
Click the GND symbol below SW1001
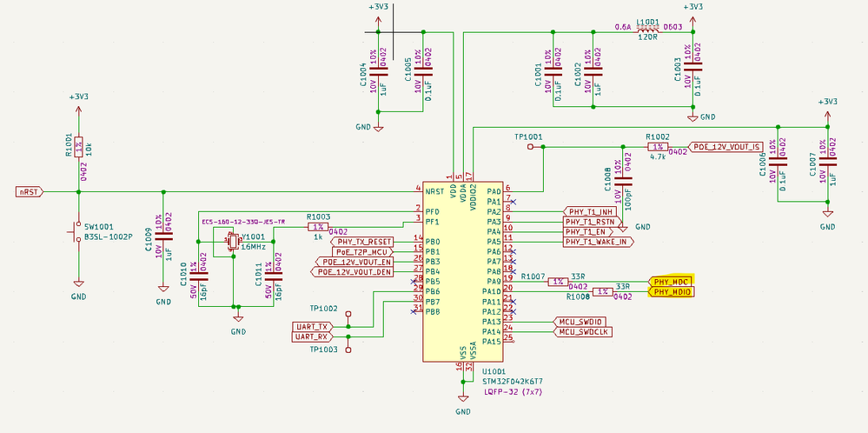78,283
